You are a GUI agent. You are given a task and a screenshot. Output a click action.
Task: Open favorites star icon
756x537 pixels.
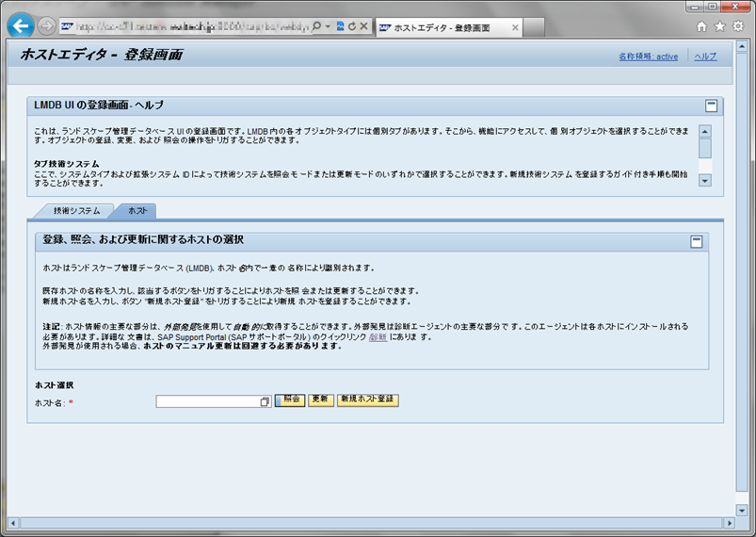coord(720,26)
